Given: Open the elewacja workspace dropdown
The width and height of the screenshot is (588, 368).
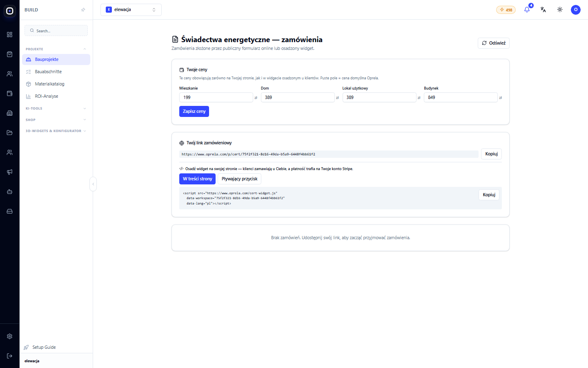Looking at the screenshot, I should click(131, 10).
